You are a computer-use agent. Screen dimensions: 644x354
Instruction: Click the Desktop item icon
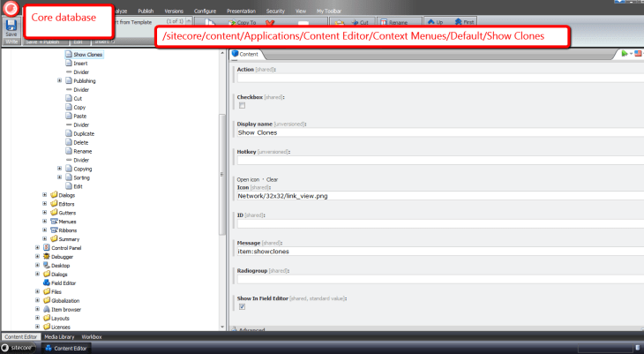47,265
